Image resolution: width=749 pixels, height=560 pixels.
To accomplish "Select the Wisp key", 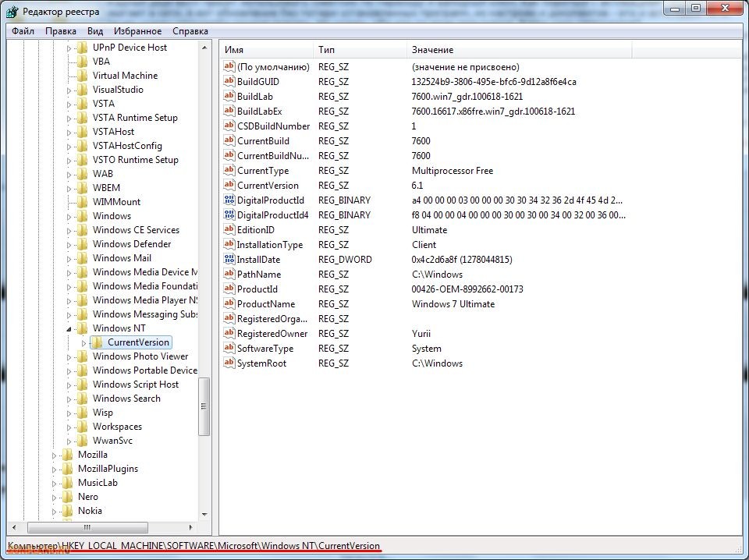I will click(x=103, y=413).
